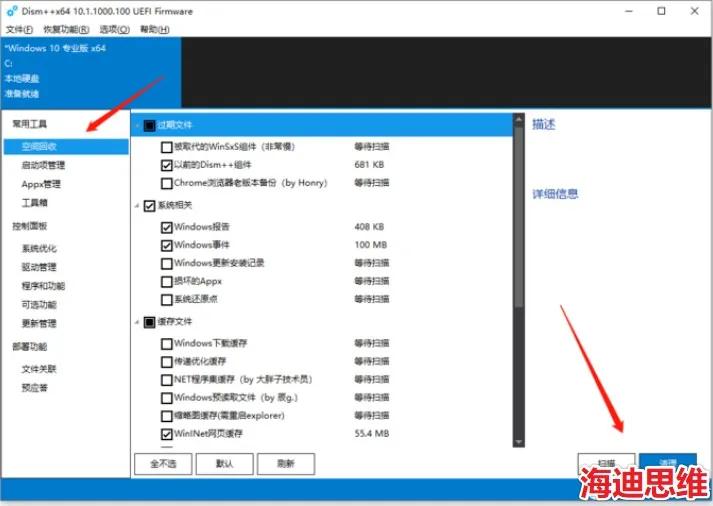Click the 常用工具 section label
This screenshot has width=713, height=506.
[30, 124]
